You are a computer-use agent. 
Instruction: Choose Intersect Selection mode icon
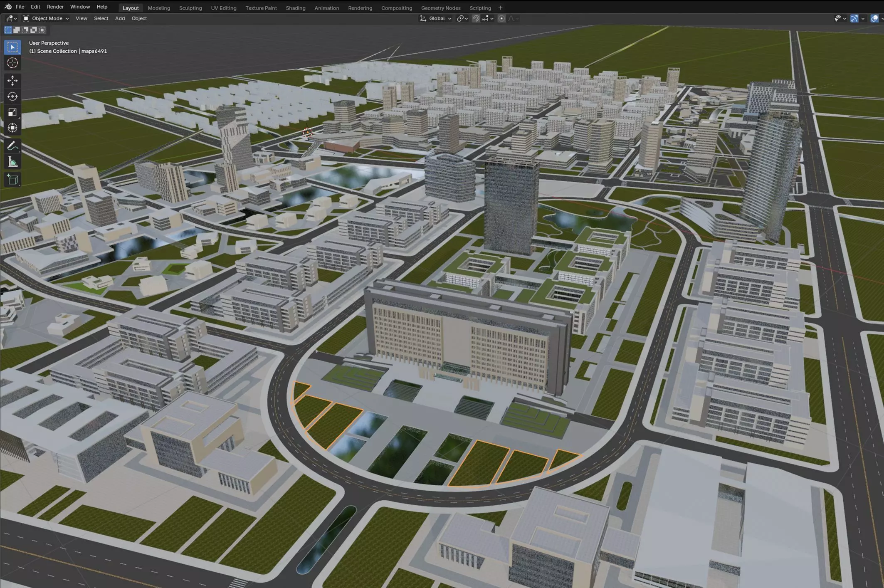[x=42, y=30]
